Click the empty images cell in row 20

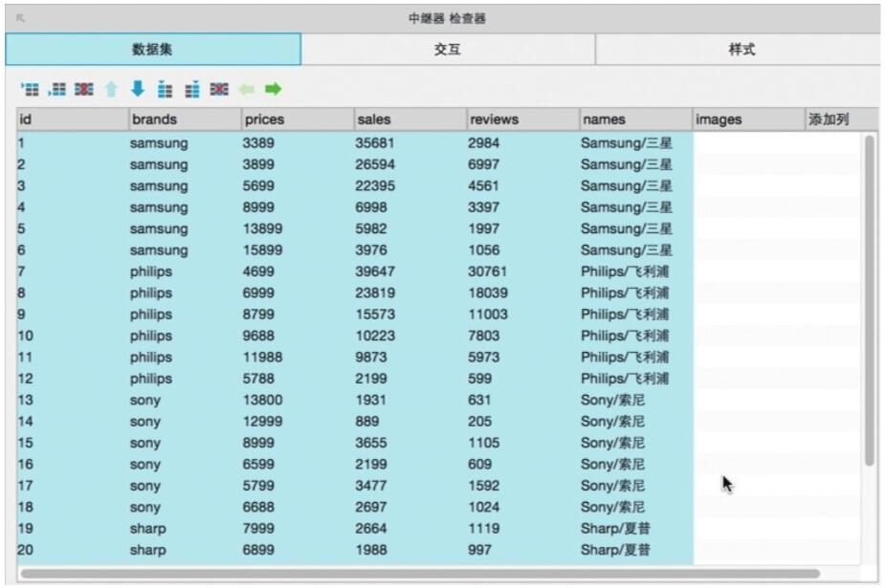pos(748,550)
